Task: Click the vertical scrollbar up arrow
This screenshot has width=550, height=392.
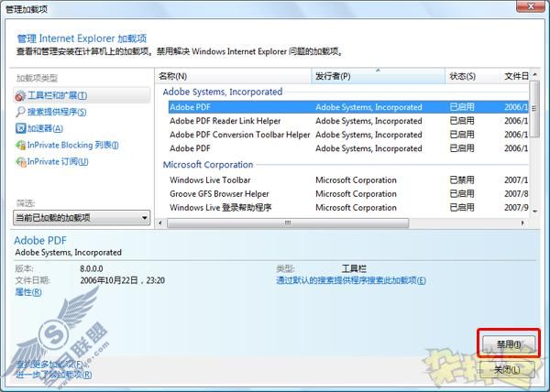Action: [x=534, y=74]
